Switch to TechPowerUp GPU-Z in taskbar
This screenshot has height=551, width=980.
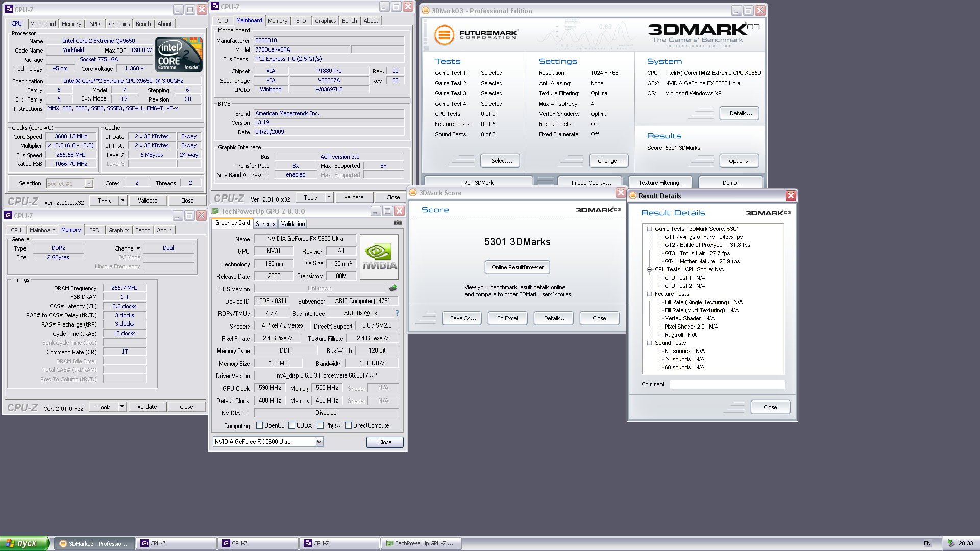[x=422, y=543]
